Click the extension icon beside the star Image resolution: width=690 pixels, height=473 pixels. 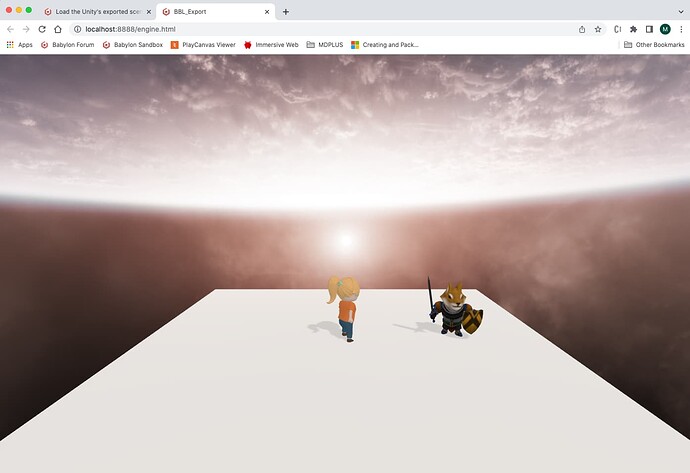[617, 29]
